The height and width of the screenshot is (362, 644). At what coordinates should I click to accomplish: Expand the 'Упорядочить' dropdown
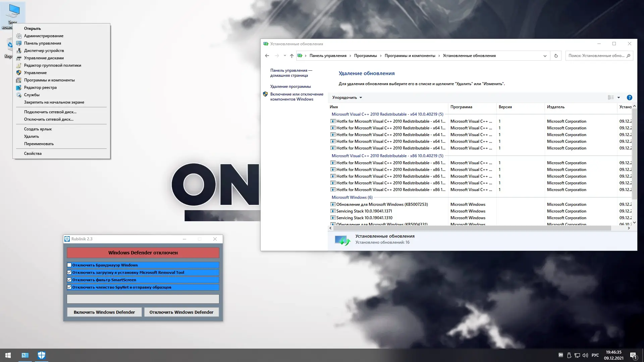pos(347,98)
